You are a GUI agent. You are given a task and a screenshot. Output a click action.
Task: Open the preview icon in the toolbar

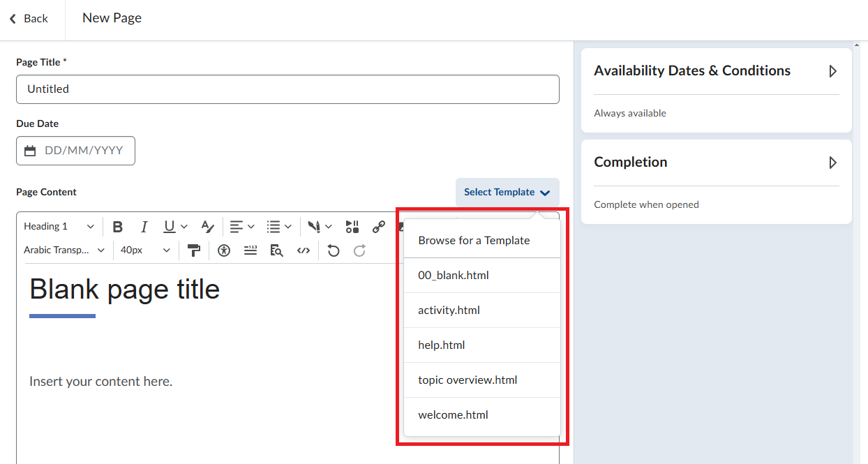276,250
